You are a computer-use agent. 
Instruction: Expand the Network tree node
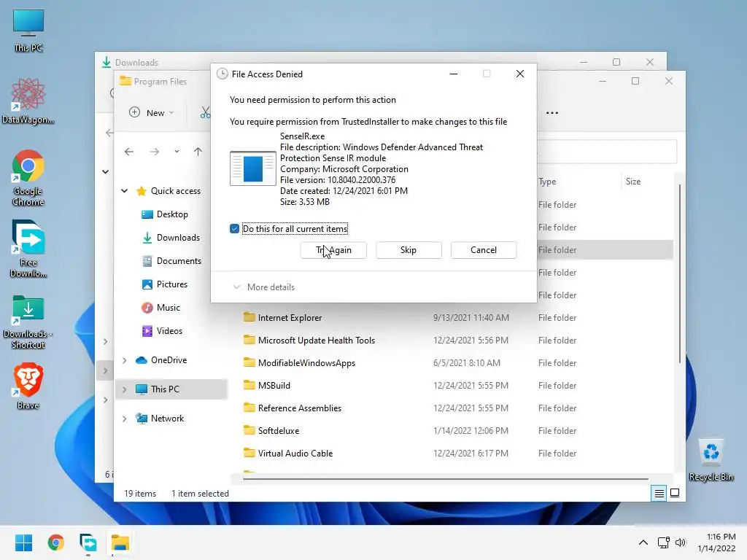(x=124, y=419)
